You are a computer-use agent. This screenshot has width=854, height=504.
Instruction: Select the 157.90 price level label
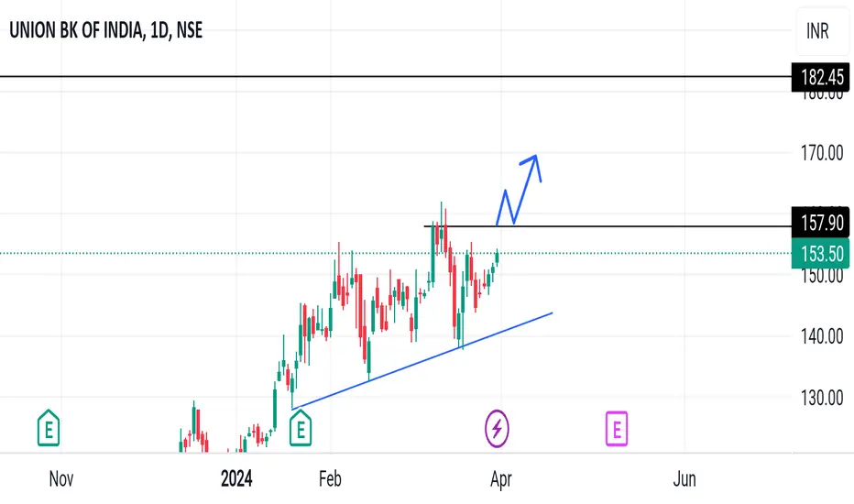pyautogui.click(x=820, y=223)
